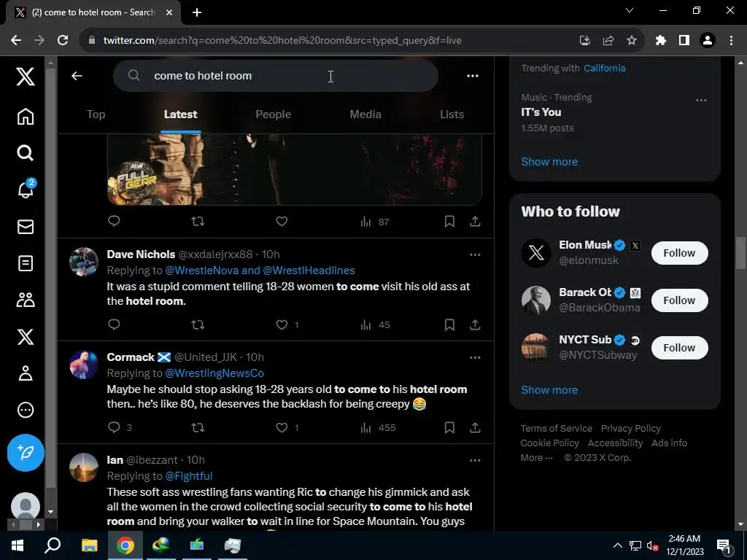Screen dimensions: 747x560
Task: Open IT's You trend options menu
Action: [x=701, y=100]
